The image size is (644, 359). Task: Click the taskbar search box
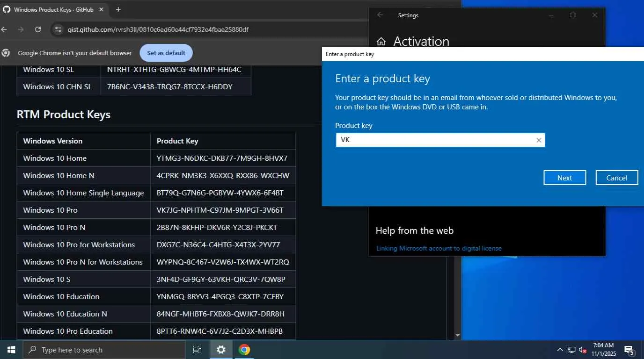click(x=104, y=350)
